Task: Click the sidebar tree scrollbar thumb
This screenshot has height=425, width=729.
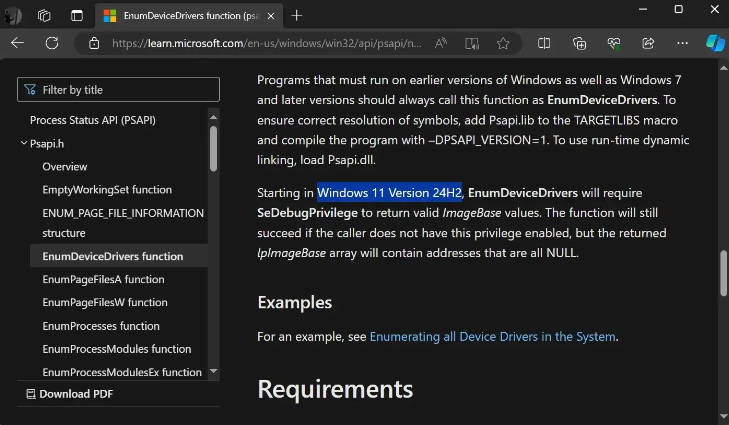Action: [213, 149]
